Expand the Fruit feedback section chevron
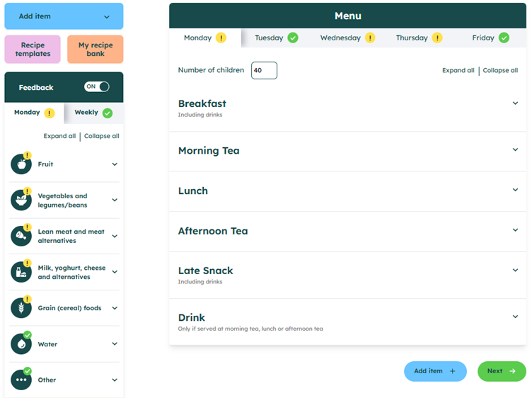Image resolution: width=532 pixels, height=398 pixels. click(x=115, y=164)
